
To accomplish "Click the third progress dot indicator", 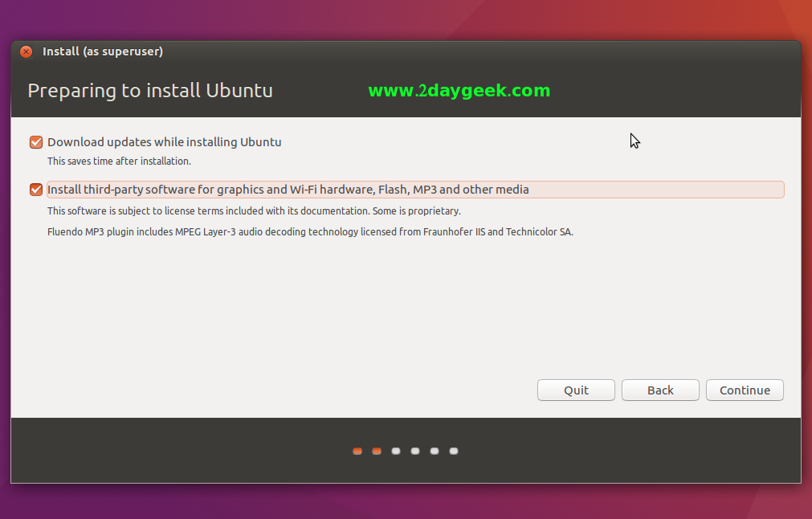I will (x=396, y=451).
